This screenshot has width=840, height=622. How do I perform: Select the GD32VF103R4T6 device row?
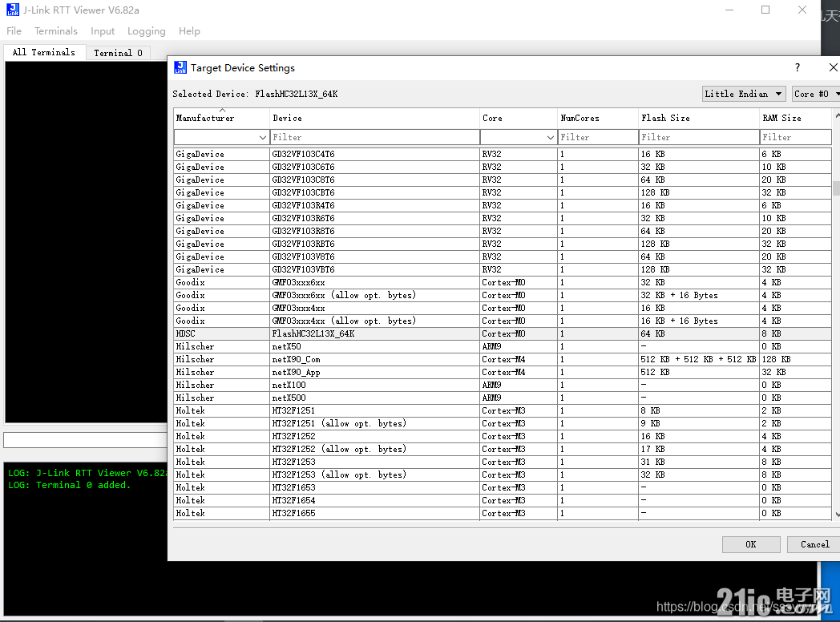click(x=503, y=206)
